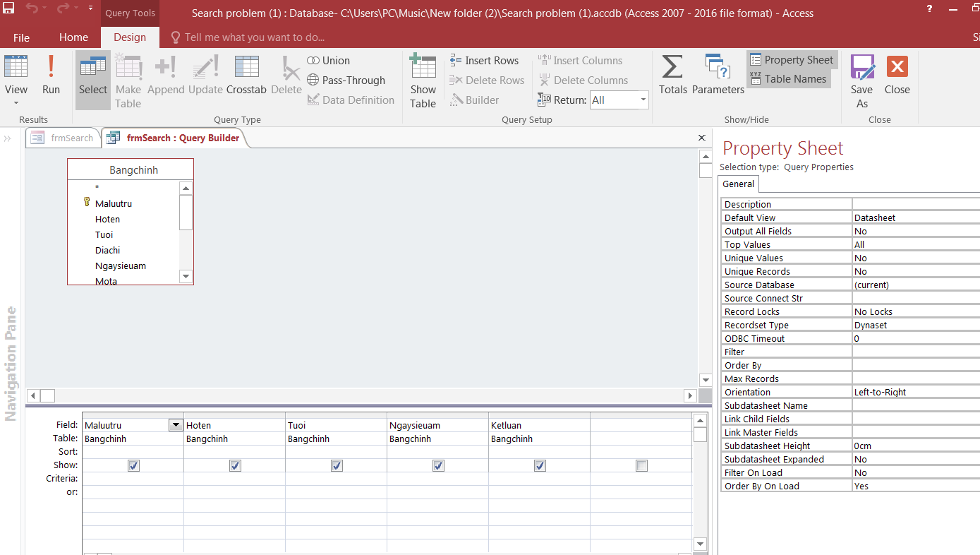980x555 pixels.
Task: Switch query type to Append
Action: (166, 74)
